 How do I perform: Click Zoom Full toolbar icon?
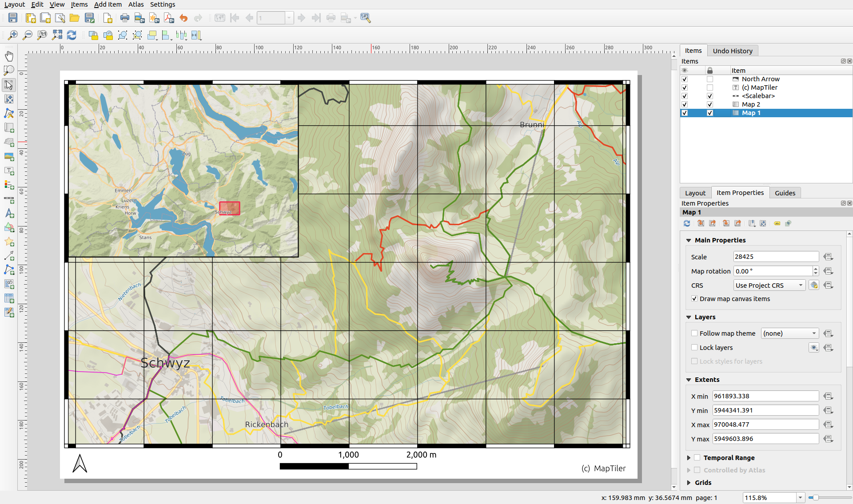[57, 35]
